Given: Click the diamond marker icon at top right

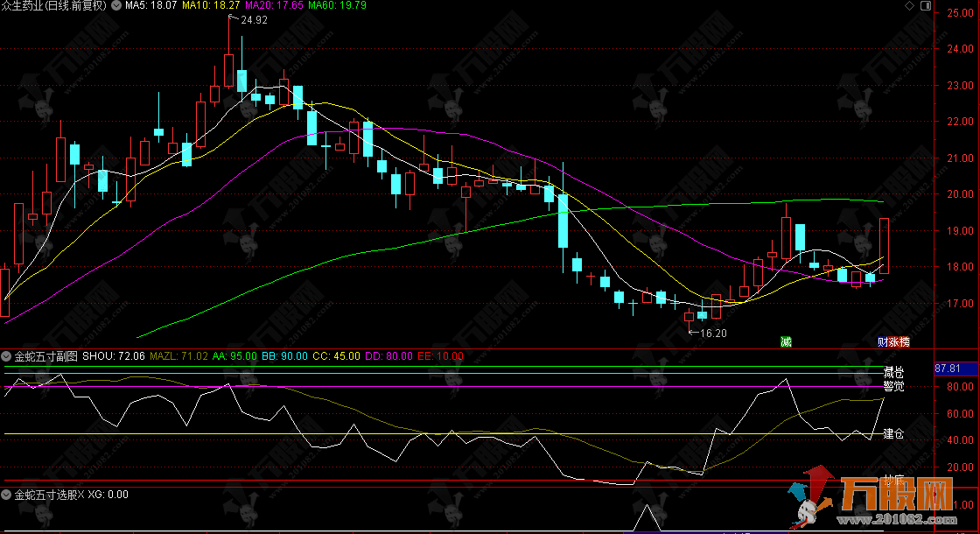Looking at the screenshot, I should (909, 6).
